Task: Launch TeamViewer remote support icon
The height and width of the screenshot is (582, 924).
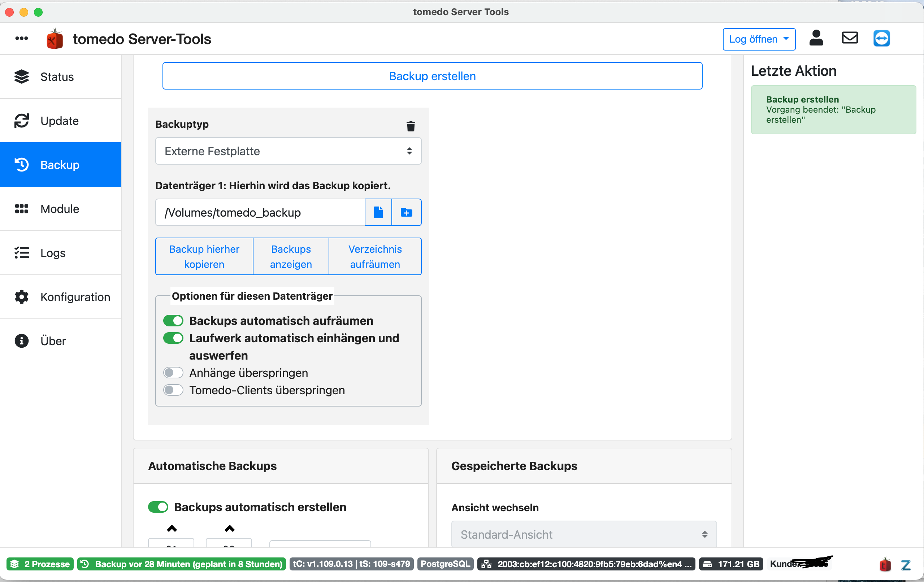Action: [881, 38]
